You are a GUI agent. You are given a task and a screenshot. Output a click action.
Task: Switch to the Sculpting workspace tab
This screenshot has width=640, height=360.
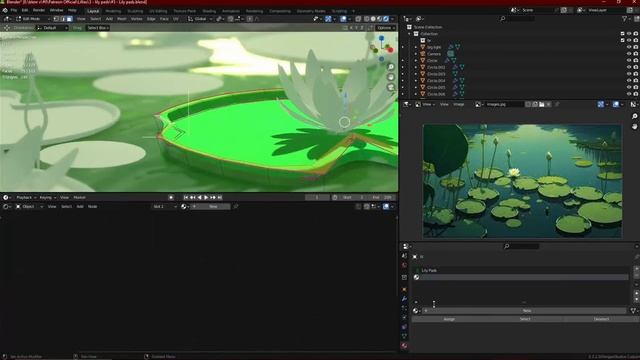tap(135, 11)
